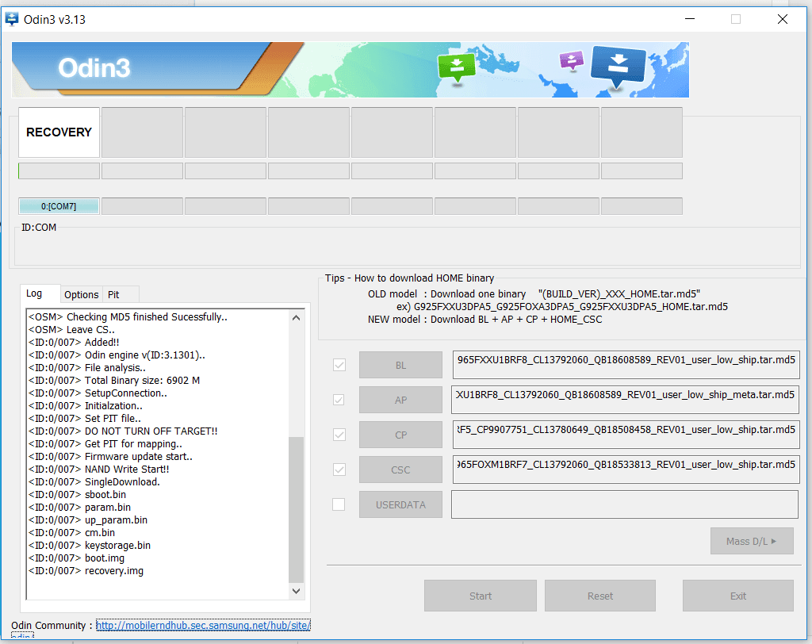This screenshot has height=644, width=812.
Task: Click the 'Checking MD5 finished Sucessfully..' line
Action: pyautogui.click(x=128, y=317)
